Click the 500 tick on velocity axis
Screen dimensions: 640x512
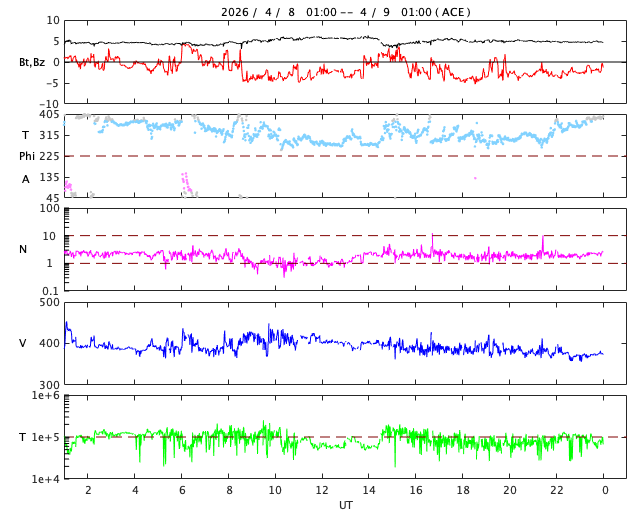click(x=49, y=302)
